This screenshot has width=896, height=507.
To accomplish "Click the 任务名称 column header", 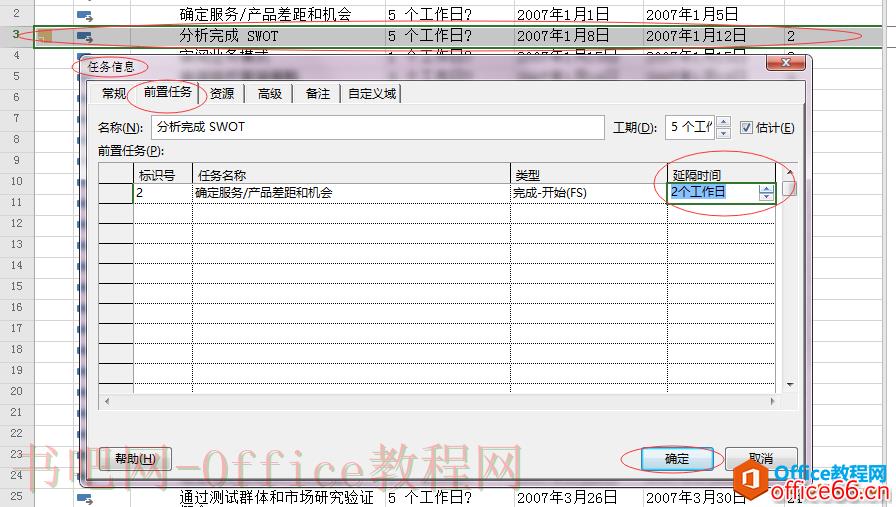I will pos(351,174).
